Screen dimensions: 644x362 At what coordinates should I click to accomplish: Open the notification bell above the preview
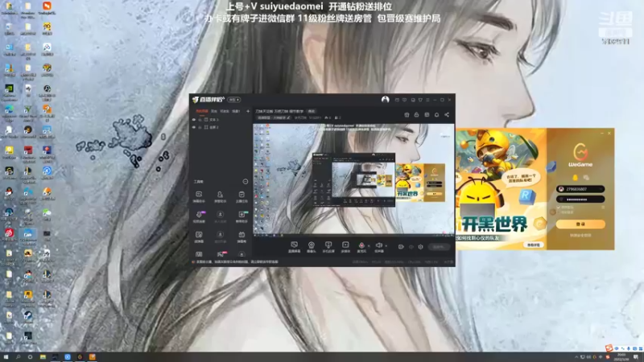coord(436,115)
